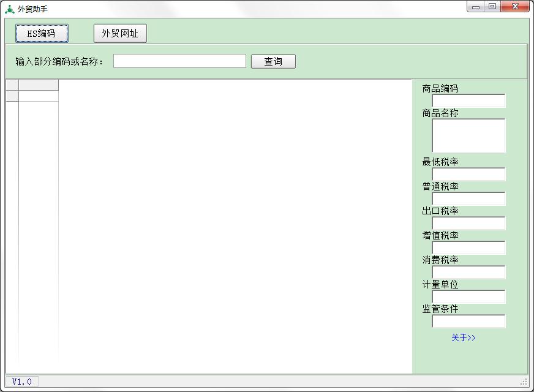Click the 外贸助手 app icon in title bar
534x392 pixels.
[x=10, y=9]
